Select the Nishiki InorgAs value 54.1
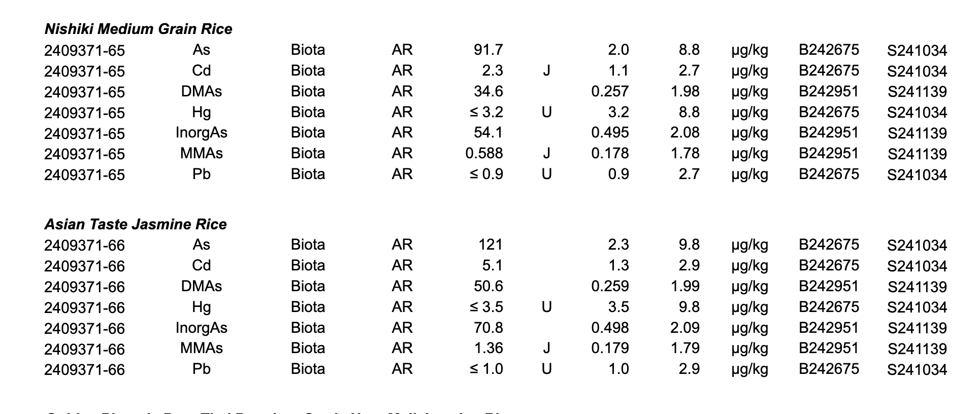Screen dimensions: 980x414 click(488, 132)
